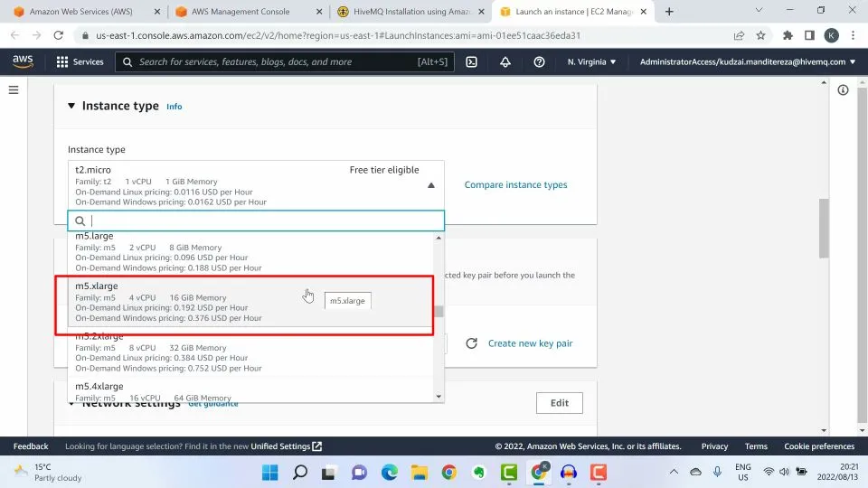
Task: Open the help question mark icon
Action: click(x=539, y=62)
